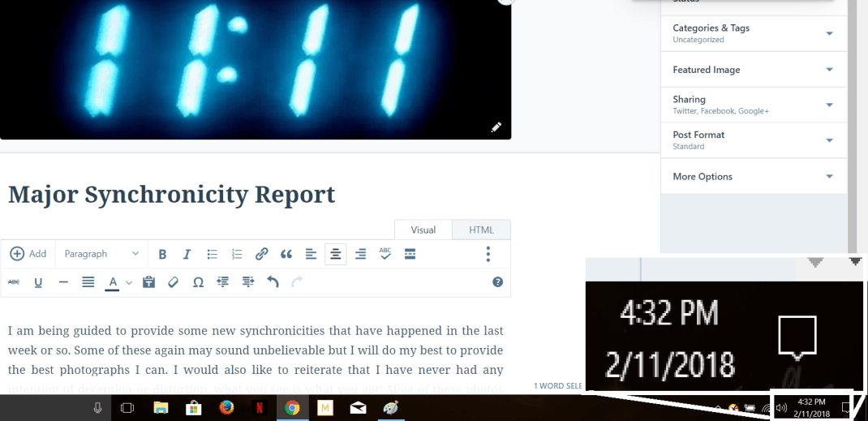Screen dimensions: 868x421
Task: Toggle bold formatting in editor toolbar
Action: (162, 254)
